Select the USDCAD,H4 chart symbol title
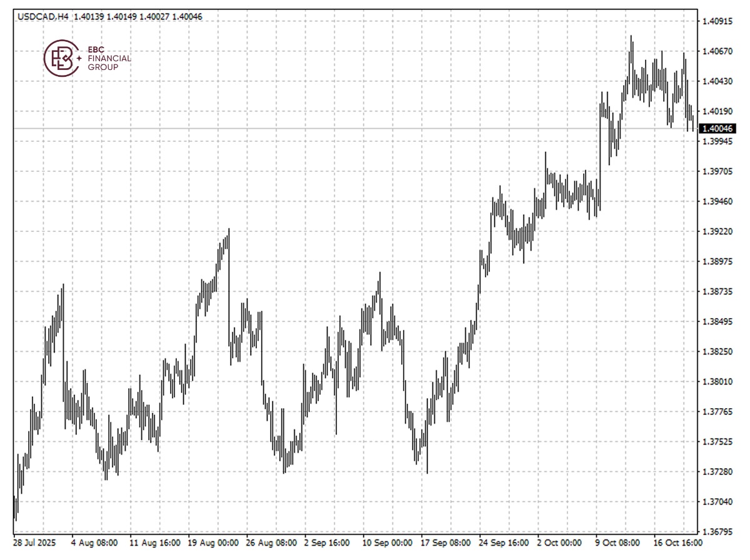The width and height of the screenshot is (750, 560). [x=43, y=16]
